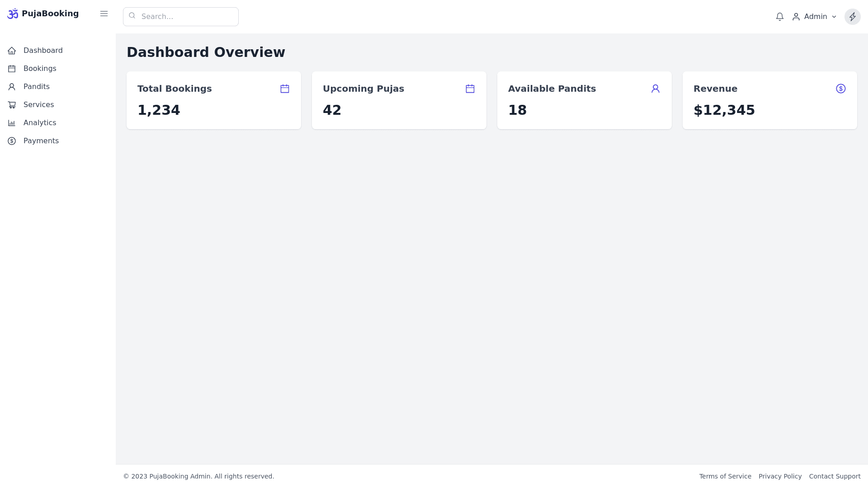Open the Services page

tap(38, 105)
